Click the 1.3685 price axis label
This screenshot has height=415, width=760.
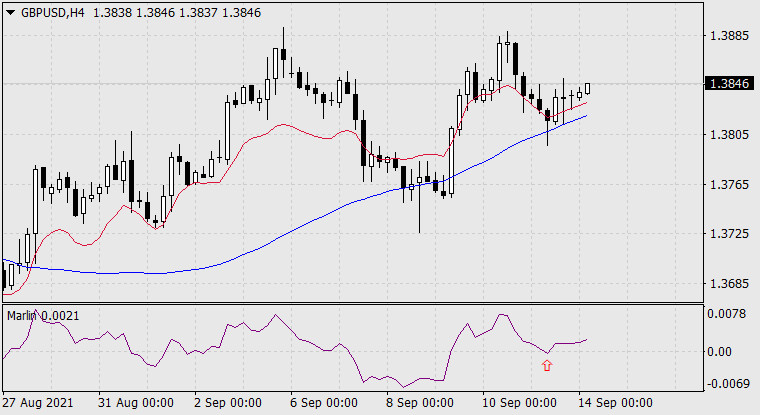point(727,284)
